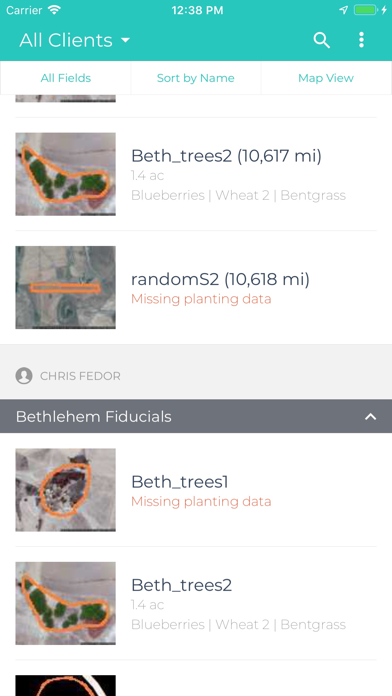This screenshot has height=696, width=392.
Task: Tap thumbnail of Beth_trees2 under Bethlehem Fiducials
Action: 66,603
